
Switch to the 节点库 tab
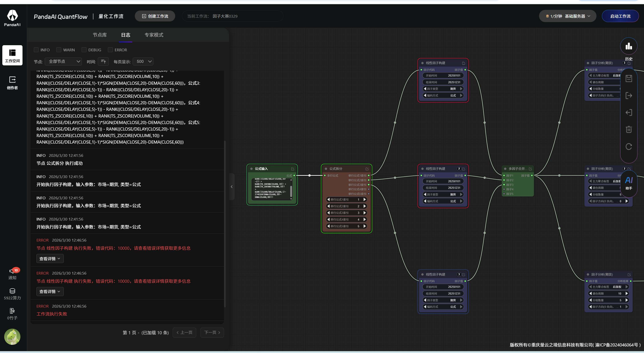(99, 35)
